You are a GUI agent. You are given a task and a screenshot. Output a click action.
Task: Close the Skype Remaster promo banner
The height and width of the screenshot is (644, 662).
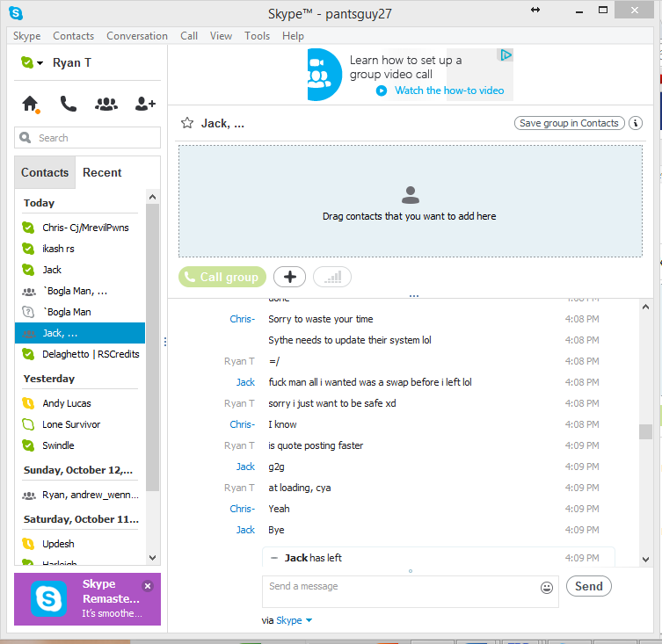pyautogui.click(x=148, y=586)
